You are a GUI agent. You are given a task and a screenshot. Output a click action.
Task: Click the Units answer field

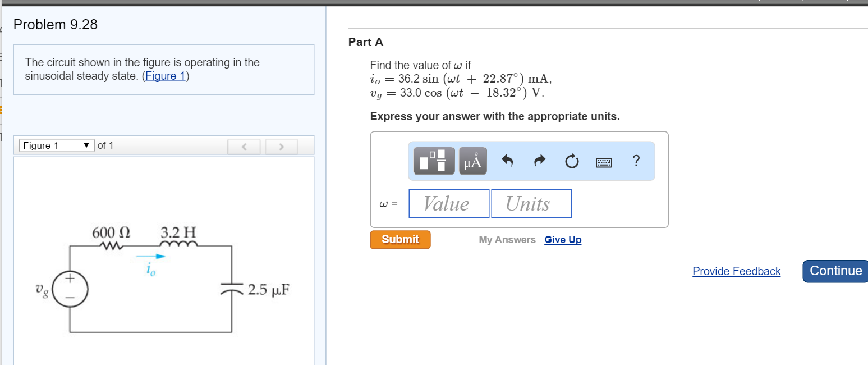(x=531, y=203)
